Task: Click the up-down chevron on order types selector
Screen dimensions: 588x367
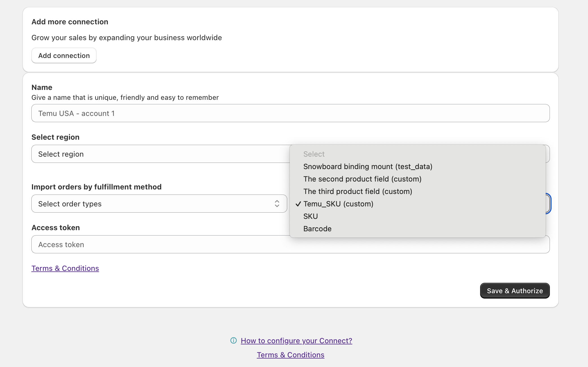Action: [277, 204]
